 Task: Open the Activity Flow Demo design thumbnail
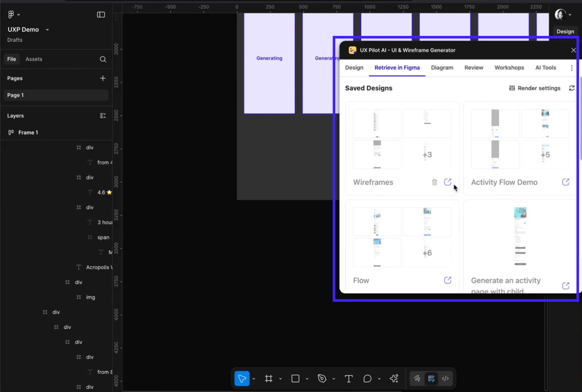click(520, 139)
